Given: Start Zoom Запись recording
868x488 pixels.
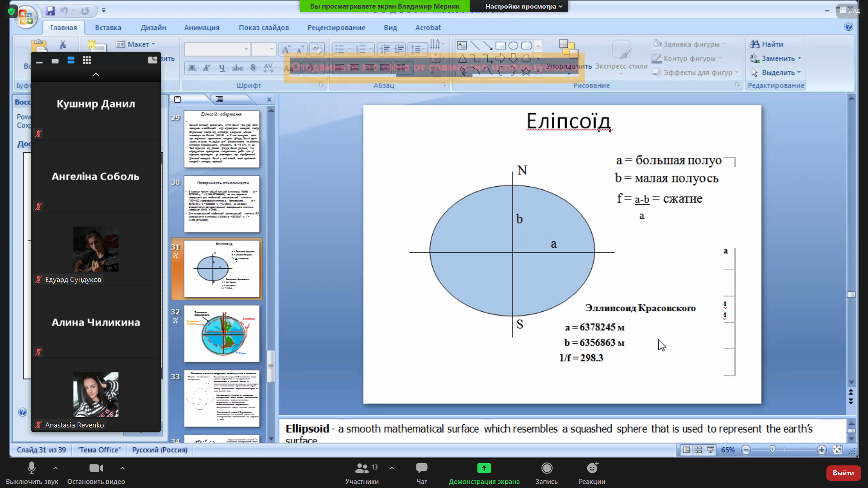Looking at the screenshot, I should (547, 468).
